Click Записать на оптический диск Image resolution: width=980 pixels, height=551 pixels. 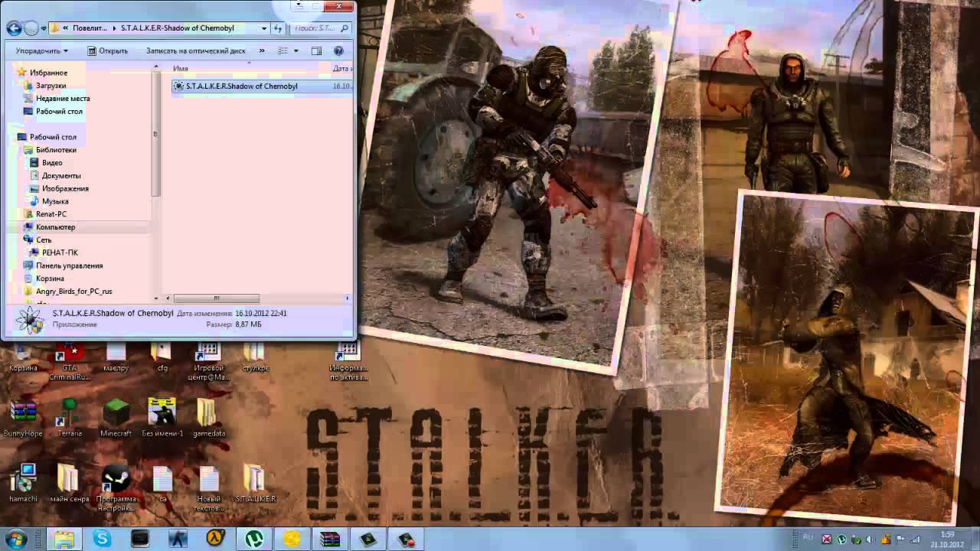196,51
